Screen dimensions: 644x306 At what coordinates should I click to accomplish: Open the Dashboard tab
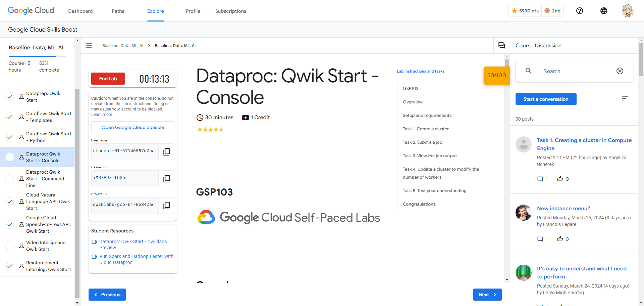click(x=80, y=11)
